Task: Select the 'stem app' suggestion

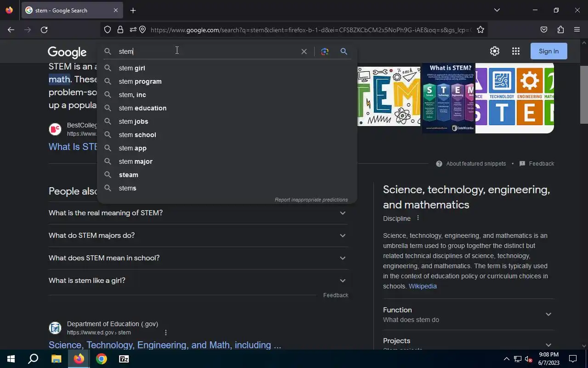Action: [227, 148]
